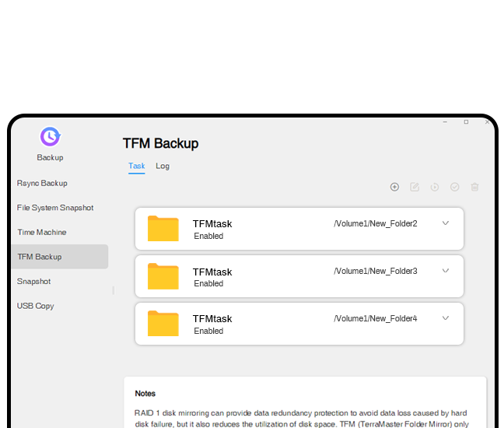Open the Snapshot sidebar item

[34, 281]
